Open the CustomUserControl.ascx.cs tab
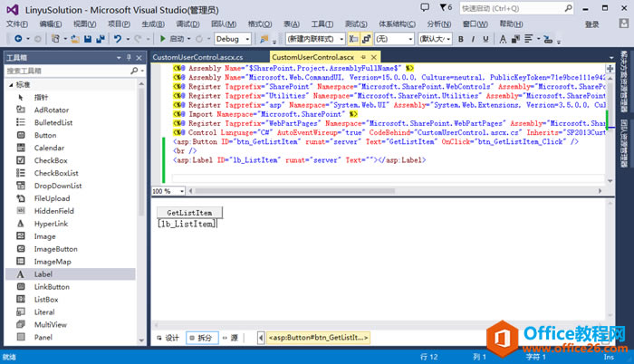 coord(197,57)
